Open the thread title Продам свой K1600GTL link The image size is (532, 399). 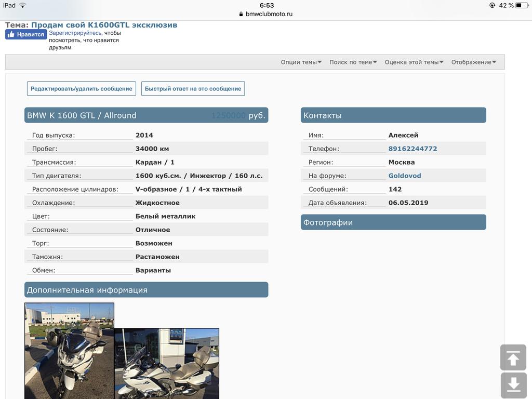pyautogui.click(x=104, y=25)
